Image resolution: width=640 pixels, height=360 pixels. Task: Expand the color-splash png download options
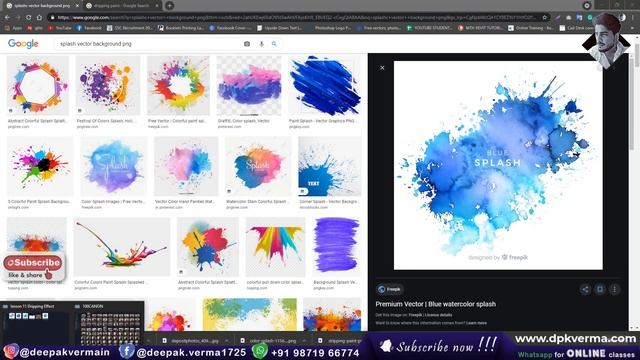click(304, 340)
